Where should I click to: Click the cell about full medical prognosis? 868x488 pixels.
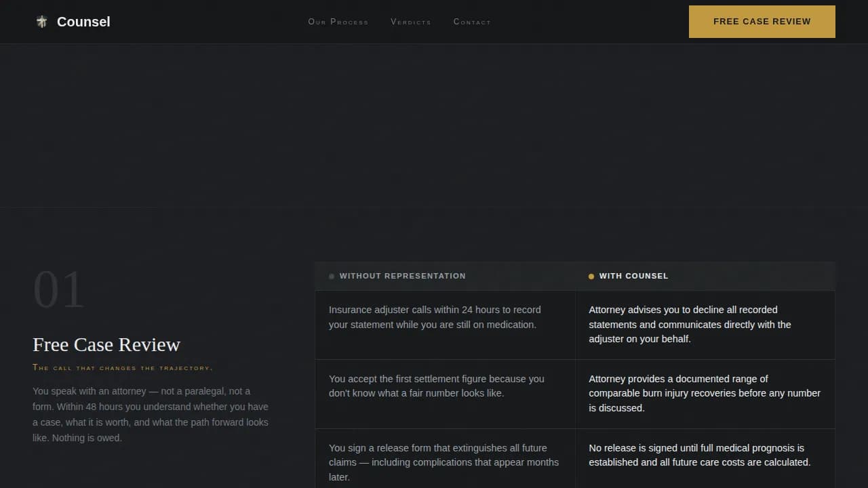(x=705, y=455)
